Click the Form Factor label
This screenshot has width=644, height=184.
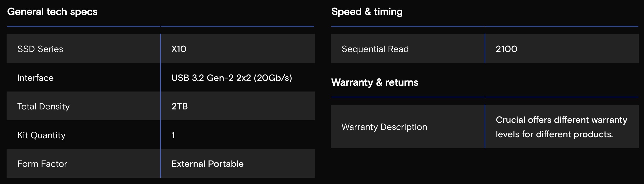42,164
